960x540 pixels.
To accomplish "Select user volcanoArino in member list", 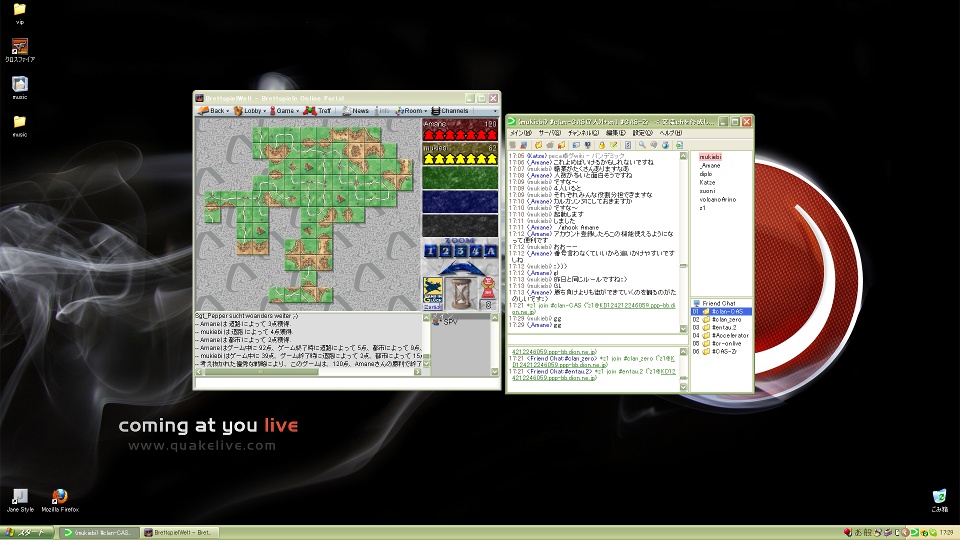I will coord(718,200).
